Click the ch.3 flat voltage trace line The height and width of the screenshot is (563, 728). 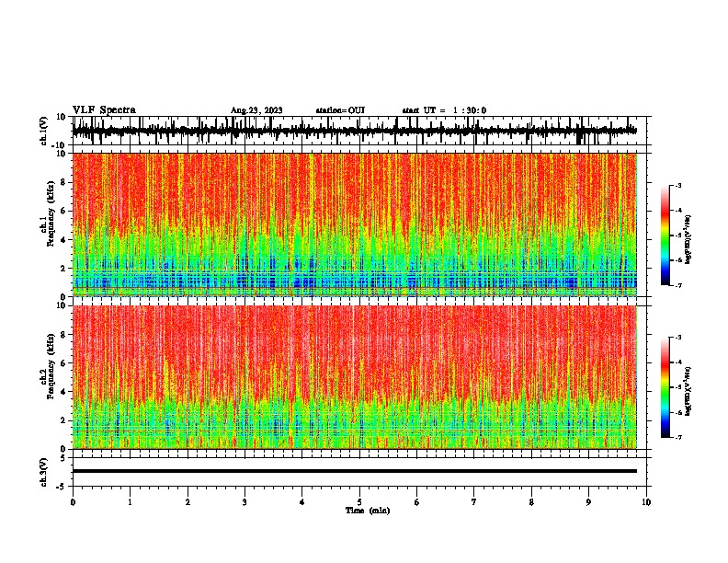[355, 471]
